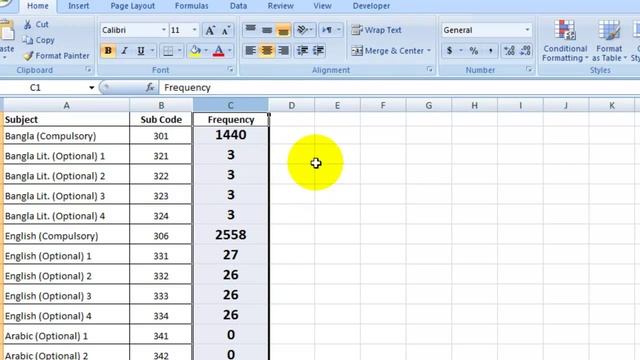The height and width of the screenshot is (360, 640).
Task: Open Merge & Center dropdown arrow
Action: coord(429,51)
